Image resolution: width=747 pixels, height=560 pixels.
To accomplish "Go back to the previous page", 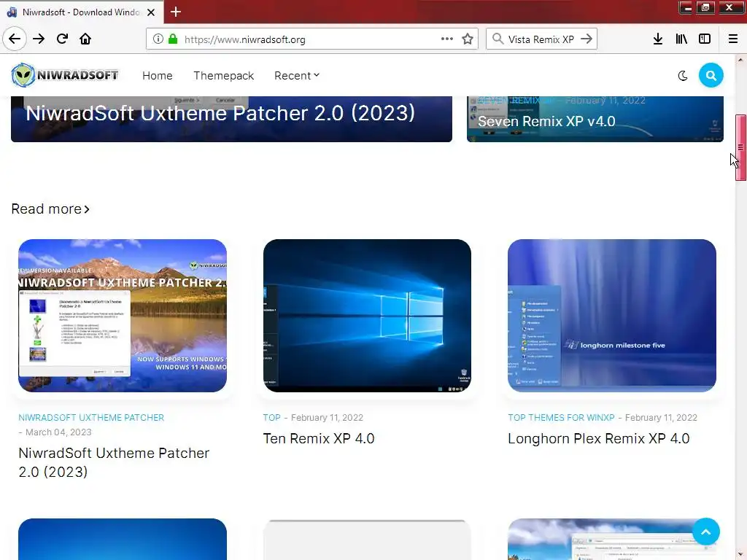I will [15, 39].
